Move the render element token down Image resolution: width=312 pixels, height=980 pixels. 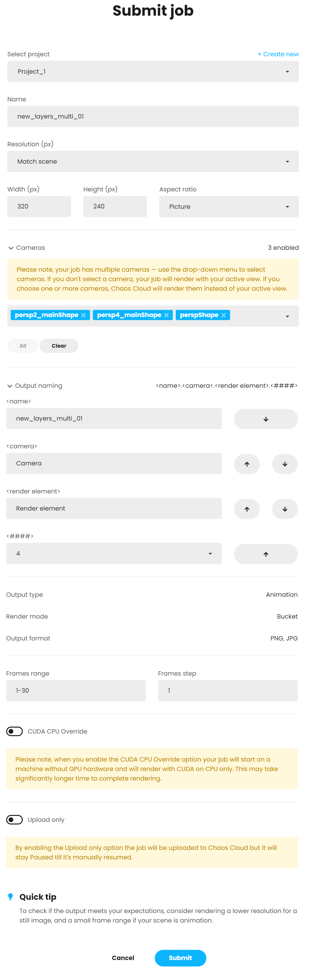[x=285, y=509]
